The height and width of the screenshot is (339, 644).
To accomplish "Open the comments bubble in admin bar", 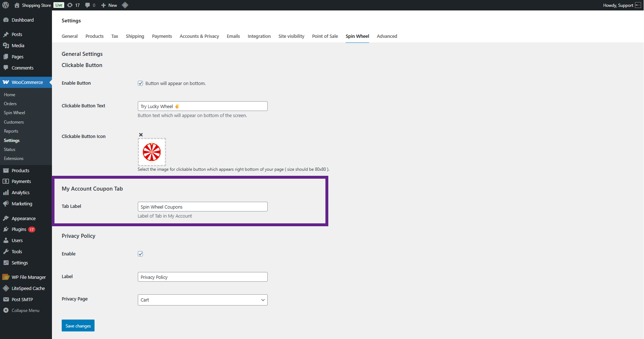I will pyautogui.click(x=90, y=5).
